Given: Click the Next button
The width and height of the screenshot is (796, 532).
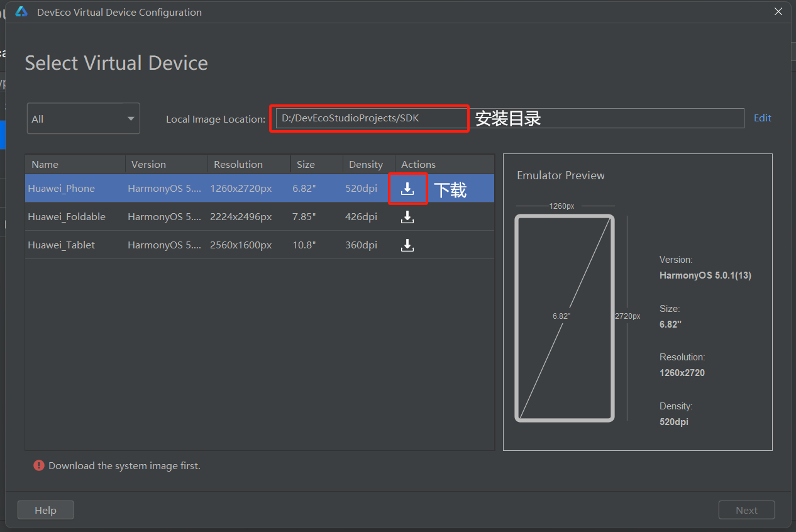Looking at the screenshot, I should click(x=746, y=510).
